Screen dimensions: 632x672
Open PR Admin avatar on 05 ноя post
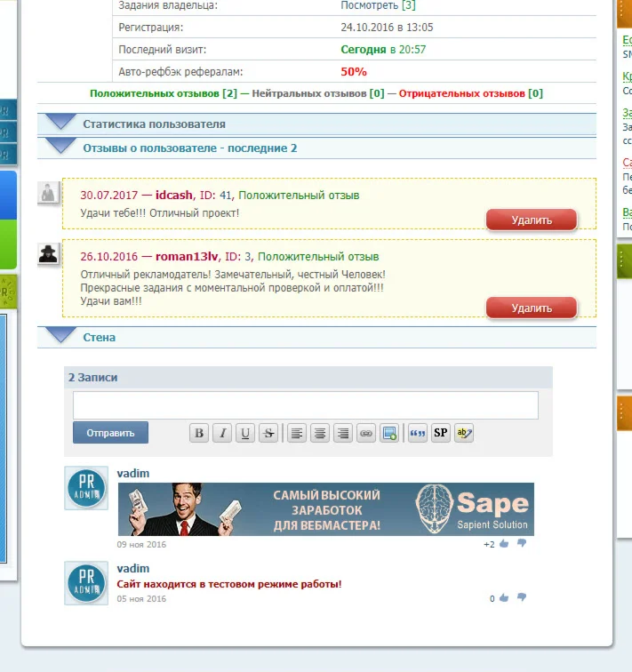click(86, 583)
